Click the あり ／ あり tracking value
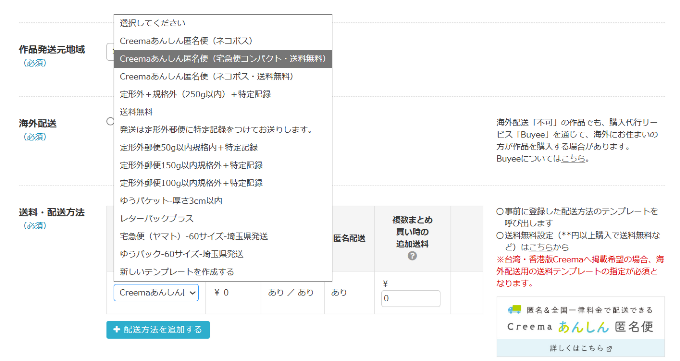This screenshot has height=361, width=680. pyautogui.click(x=291, y=293)
